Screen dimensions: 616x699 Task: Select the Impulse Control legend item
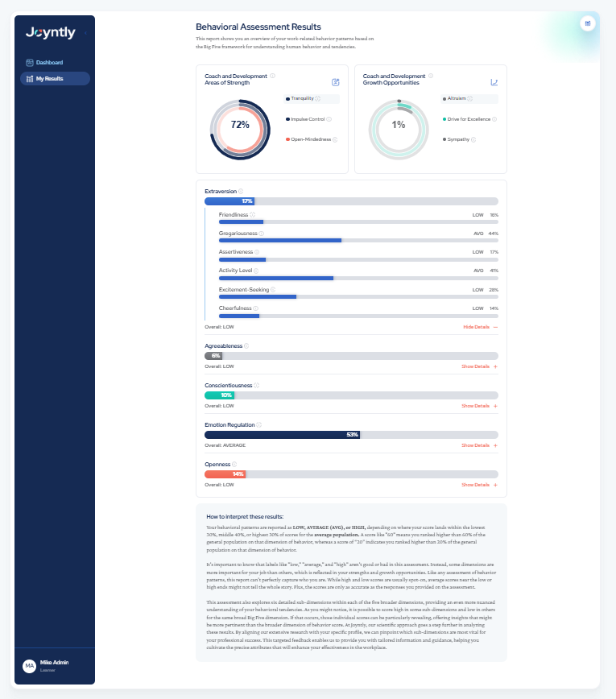click(x=309, y=119)
